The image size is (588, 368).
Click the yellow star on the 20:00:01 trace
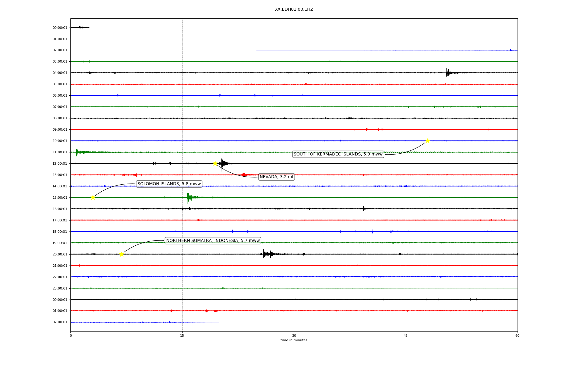122,254
